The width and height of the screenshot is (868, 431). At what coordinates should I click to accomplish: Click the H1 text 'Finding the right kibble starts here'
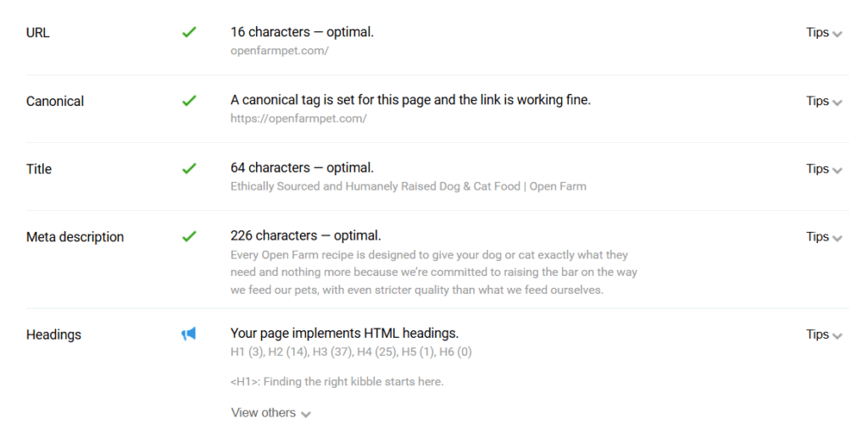(353, 382)
